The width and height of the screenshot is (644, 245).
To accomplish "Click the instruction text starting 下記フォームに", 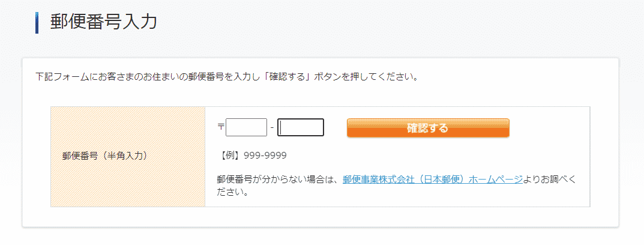I will point(227,77).
